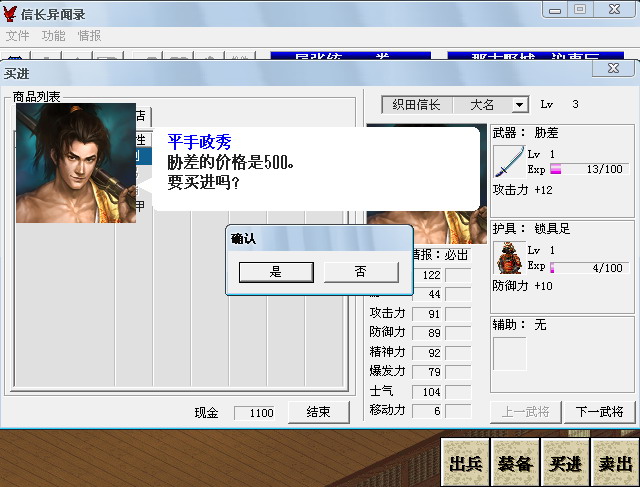The height and width of the screenshot is (487, 640).
Task: Click the 结束 (End) button
Action: [x=319, y=412]
